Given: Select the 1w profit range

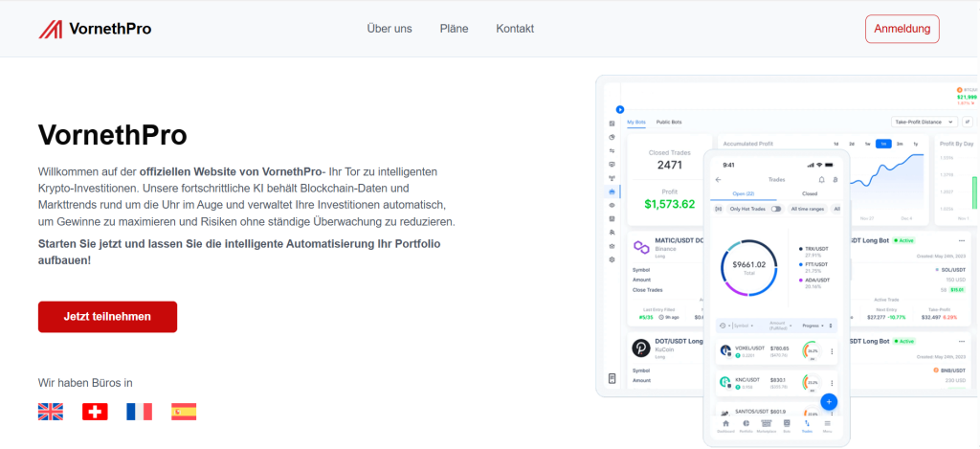Looking at the screenshot, I should tap(867, 144).
